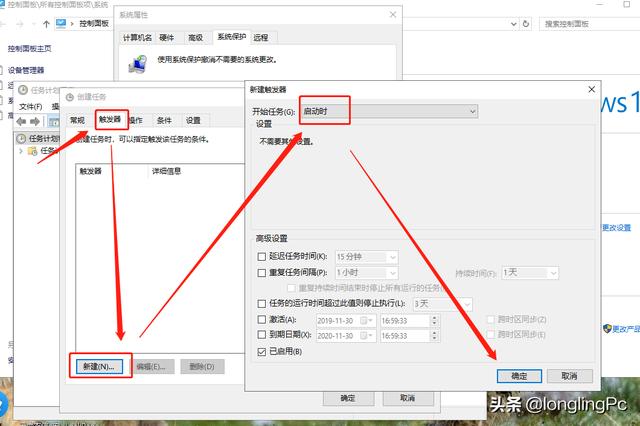Click calendar icon of the 2020-11-30 date field
The height and width of the screenshot is (426, 640).
pos(364,336)
